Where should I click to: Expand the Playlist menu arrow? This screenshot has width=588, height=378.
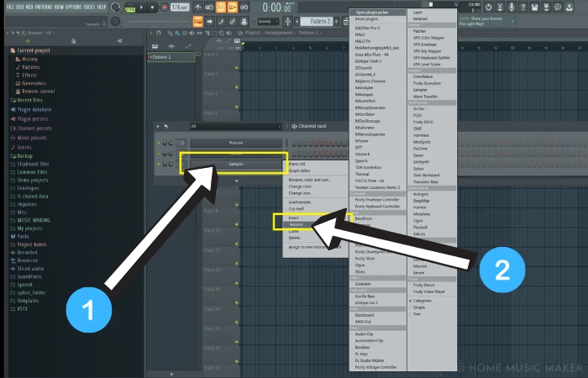[151, 33]
